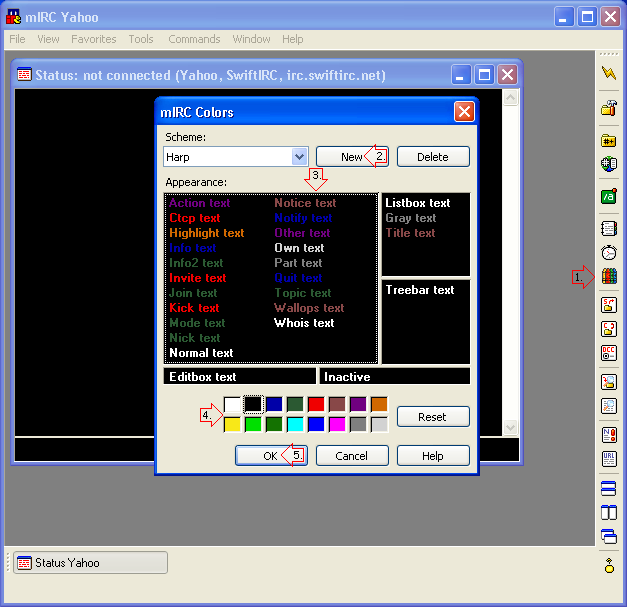Confirm colors with the OK button
The height and width of the screenshot is (607, 627).
271,455
